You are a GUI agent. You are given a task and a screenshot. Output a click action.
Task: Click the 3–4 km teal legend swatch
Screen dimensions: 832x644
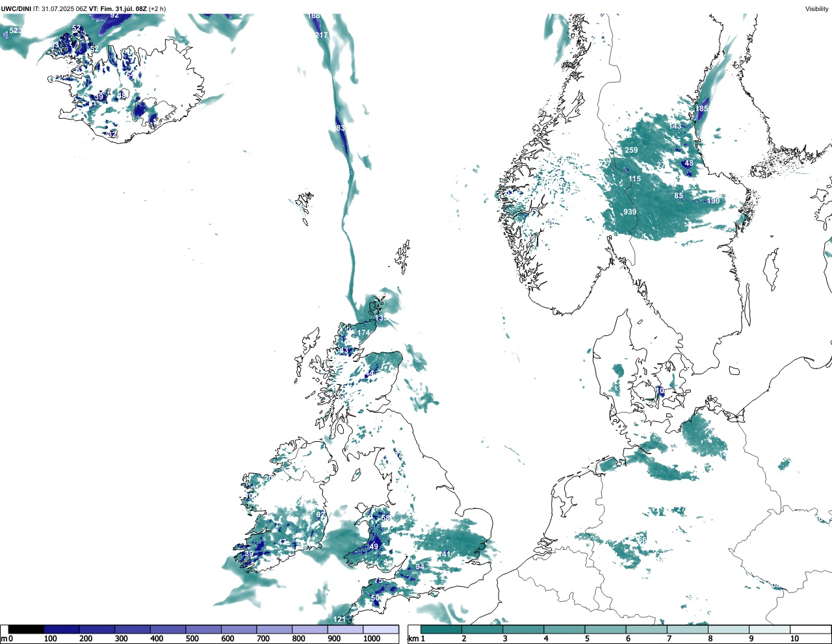[x=523, y=629]
